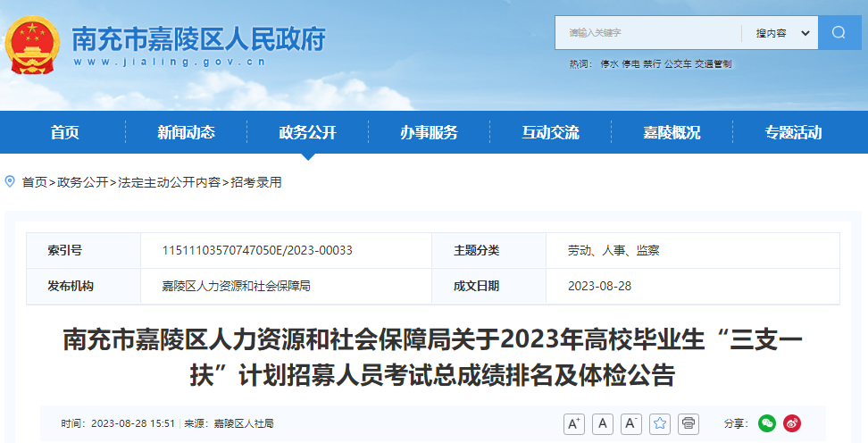Focus the keyword search input field
Image resolution: width=868 pixels, height=443 pixels.
[647, 33]
